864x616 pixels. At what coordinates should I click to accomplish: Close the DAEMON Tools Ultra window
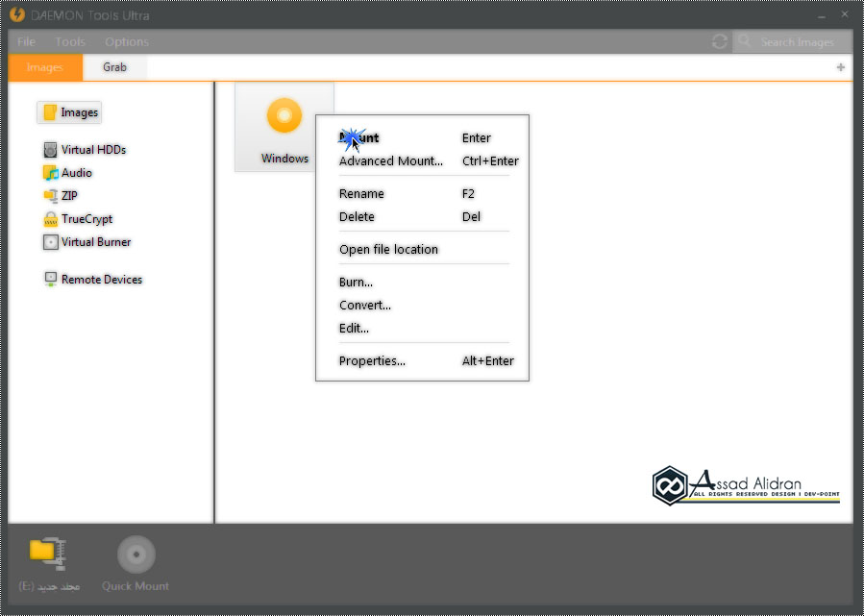845,14
